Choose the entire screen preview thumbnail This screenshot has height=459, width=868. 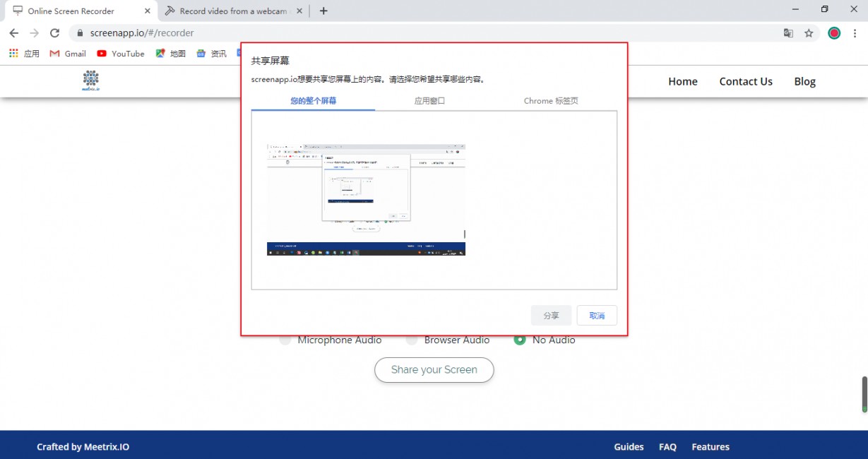366,200
